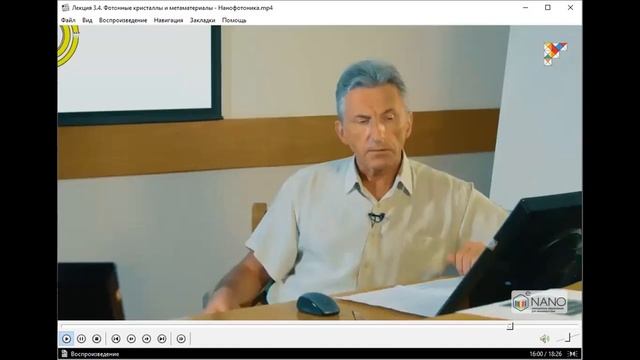
Task: Click the frame step button
Action: click(x=181, y=338)
